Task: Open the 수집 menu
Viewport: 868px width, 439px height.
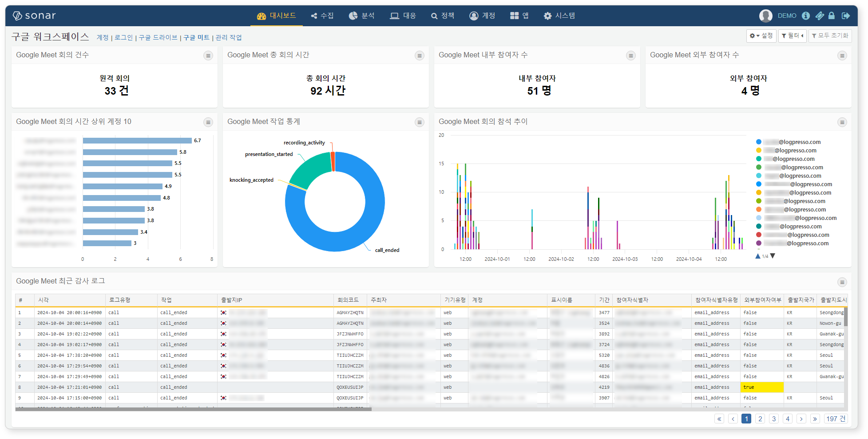Action: pyautogui.click(x=322, y=16)
